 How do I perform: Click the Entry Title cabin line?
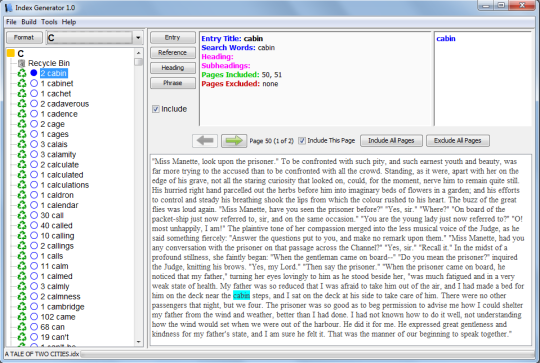[x=232, y=39]
